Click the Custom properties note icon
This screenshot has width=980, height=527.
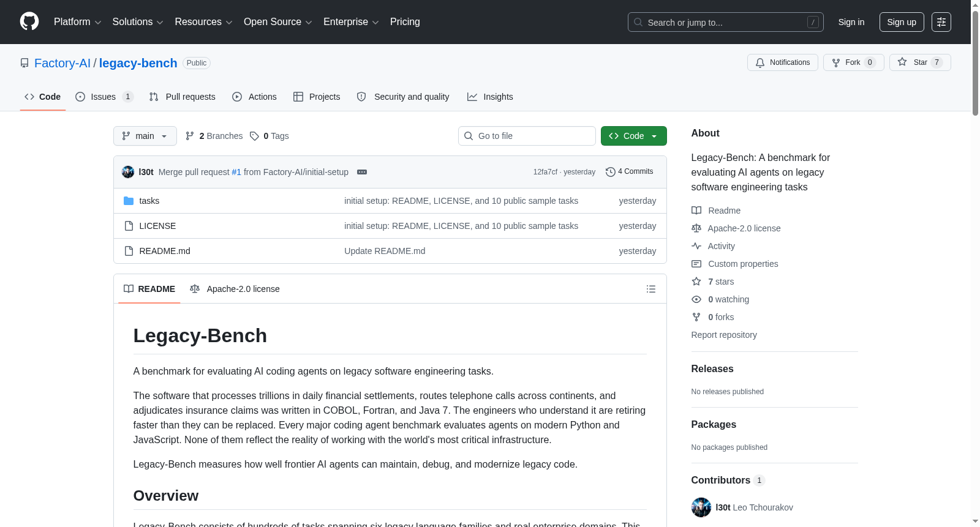[696, 264]
